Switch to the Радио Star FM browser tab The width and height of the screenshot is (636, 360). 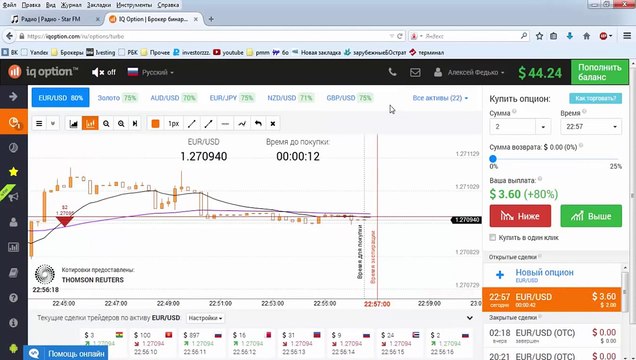[x=55, y=19]
